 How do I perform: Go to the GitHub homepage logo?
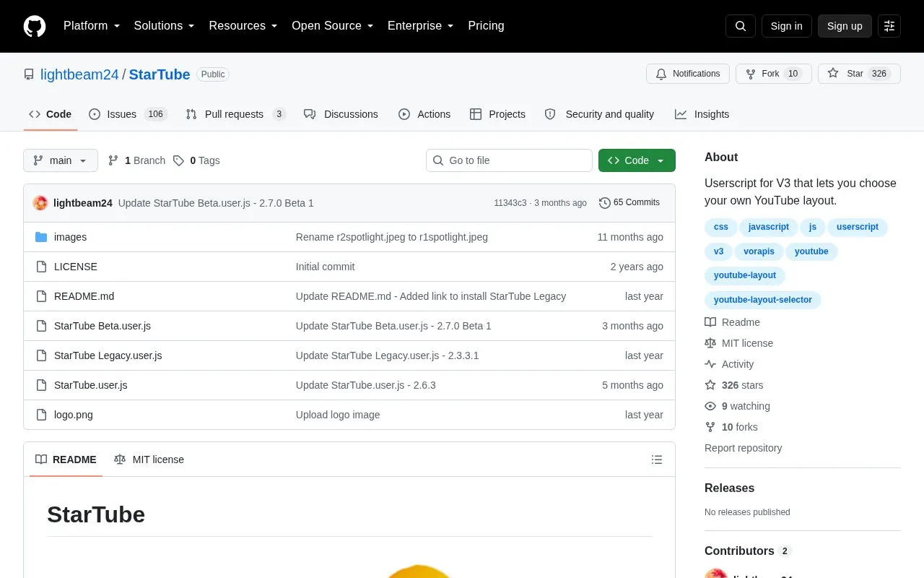[x=35, y=26]
